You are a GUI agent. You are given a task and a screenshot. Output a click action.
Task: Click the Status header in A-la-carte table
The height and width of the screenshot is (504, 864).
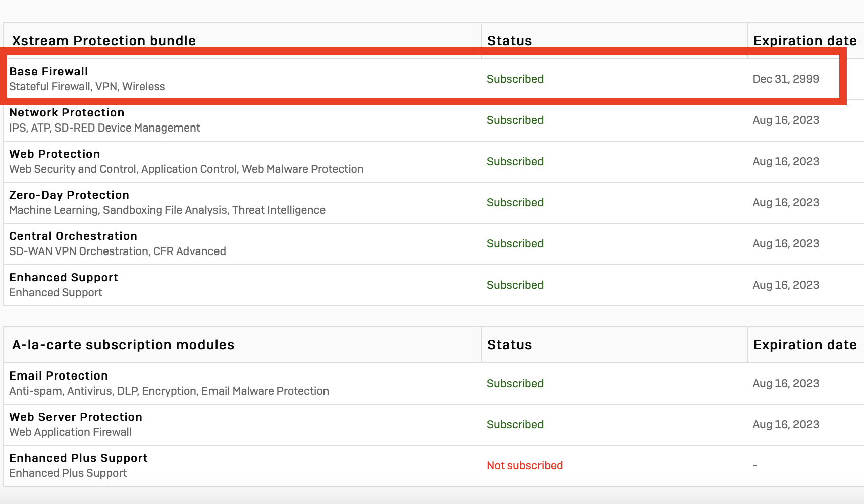point(510,345)
